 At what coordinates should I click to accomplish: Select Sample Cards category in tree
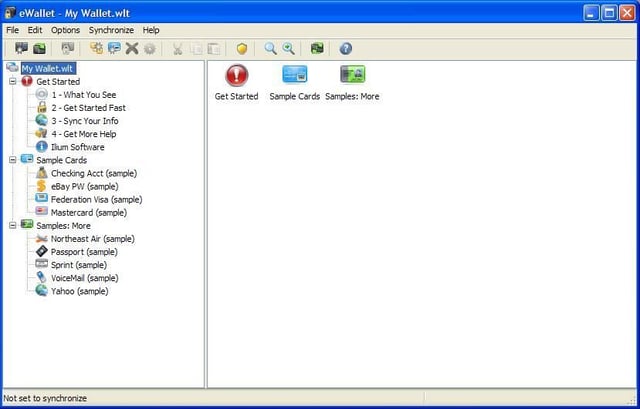[x=61, y=160]
